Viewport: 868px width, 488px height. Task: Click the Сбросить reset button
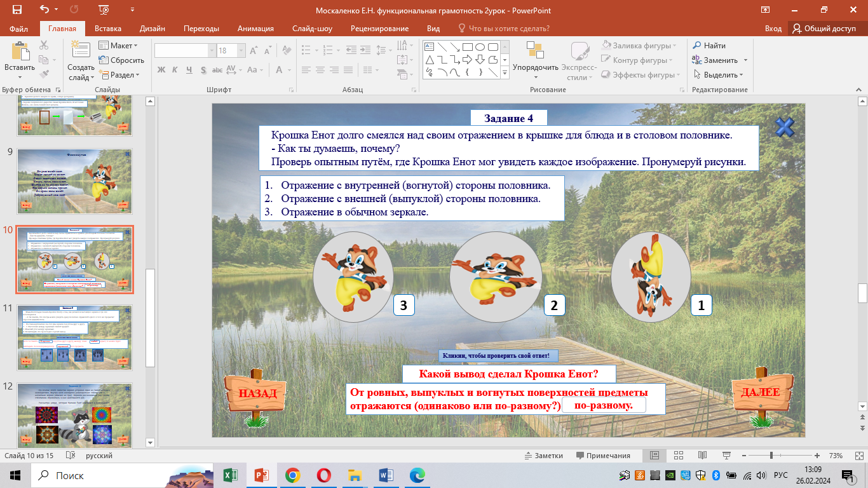pos(122,60)
